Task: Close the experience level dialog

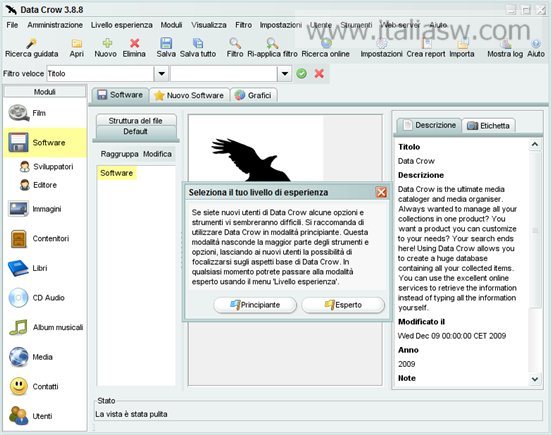Action: [x=381, y=193]
